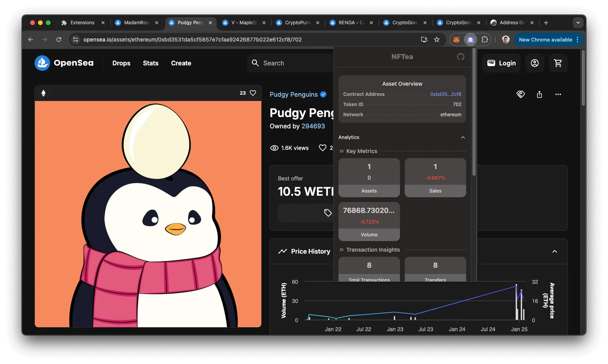The width and height of the screenshot is (608, 364).
Task: Click the NFTea panel scrollbar
Action: point(474,113)
